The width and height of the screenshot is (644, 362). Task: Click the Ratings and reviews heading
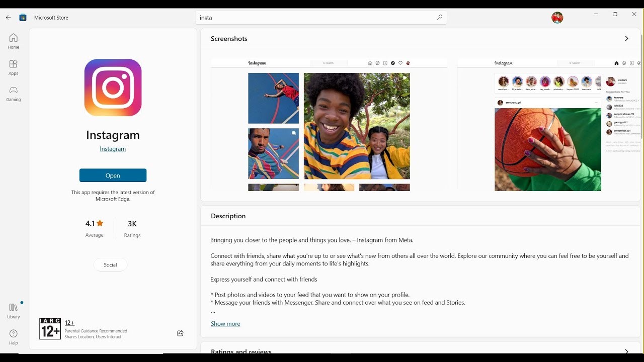click(241, 352)
